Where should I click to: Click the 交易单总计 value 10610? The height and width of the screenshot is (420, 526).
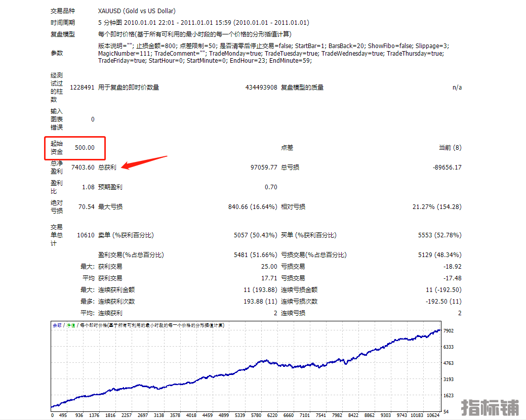click(x=85, y=235)
